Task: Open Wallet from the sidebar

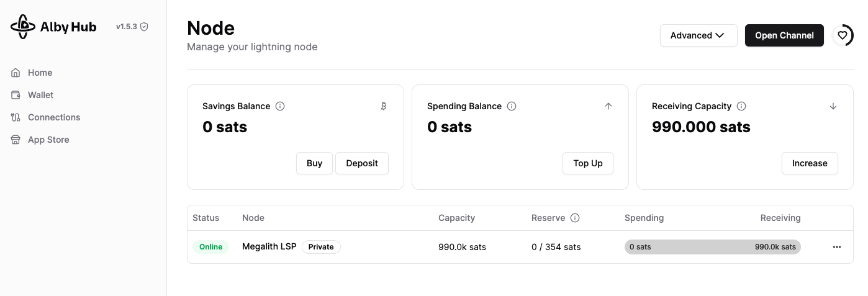Action: pos(40,95)
